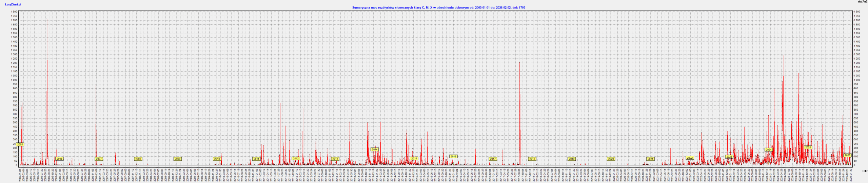This screenshot has height=183, width=868.
Task: Pick the 2009 year marker
Action: (x=177, y=159)
